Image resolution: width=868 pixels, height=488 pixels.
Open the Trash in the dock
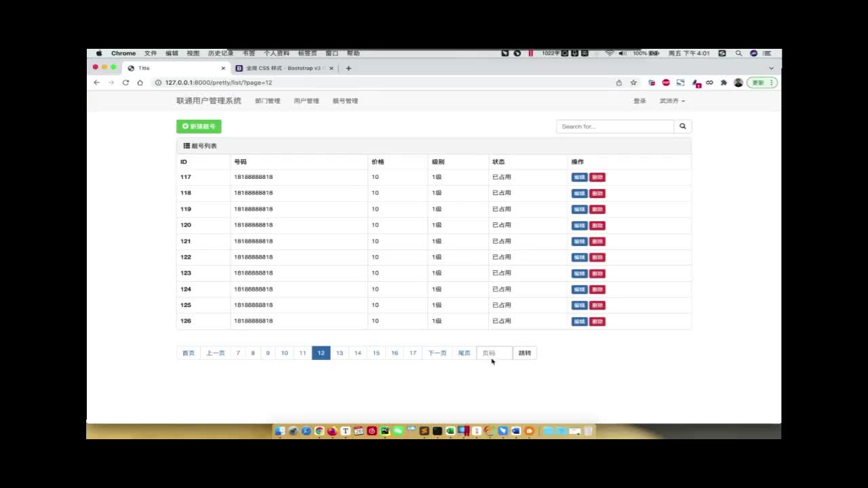pyautogui.click(x=588, y=430)
